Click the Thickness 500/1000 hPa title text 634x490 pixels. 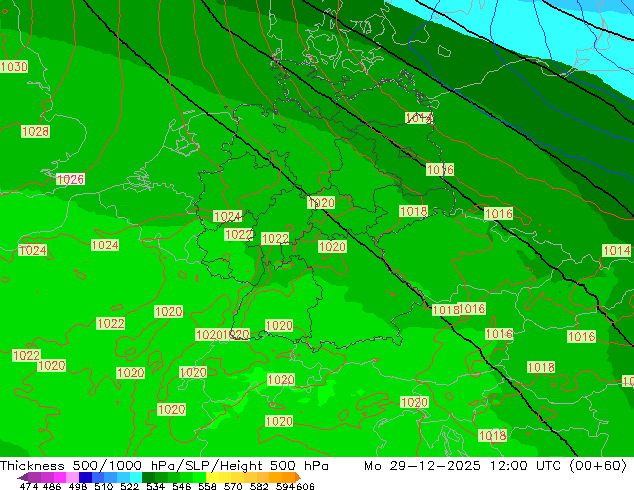(x=91, y=466)
